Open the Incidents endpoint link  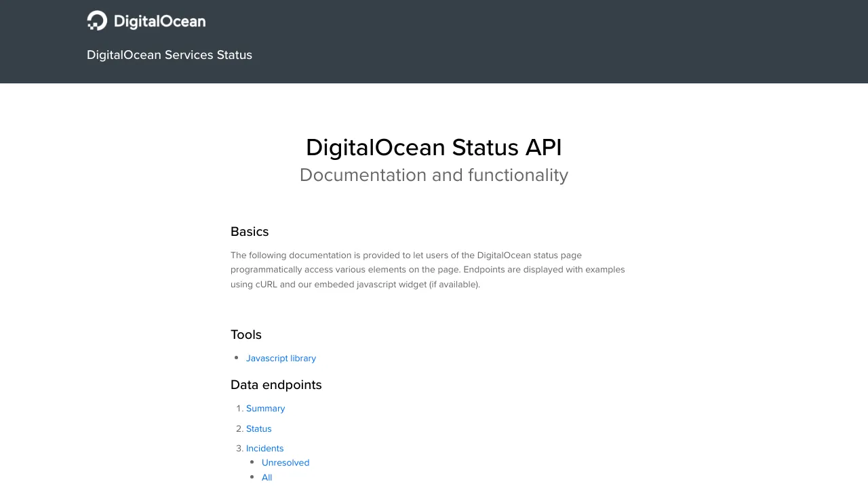(x=264, y=448)
